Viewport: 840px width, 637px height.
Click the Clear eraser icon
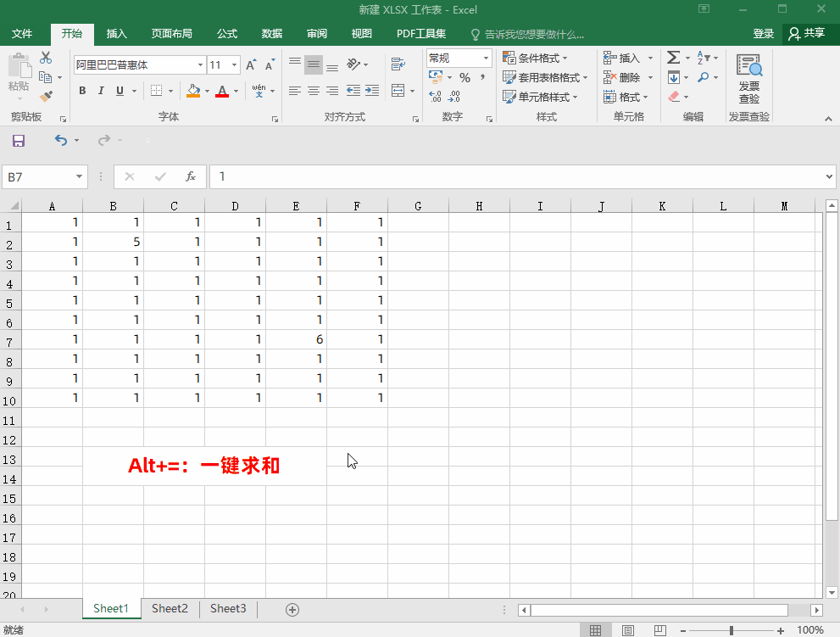point(674,97)
